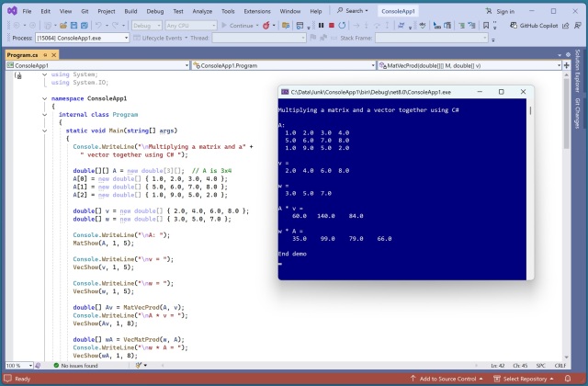
Task: Click the Find in Files folder icon
Action: (x=286, y=26)
